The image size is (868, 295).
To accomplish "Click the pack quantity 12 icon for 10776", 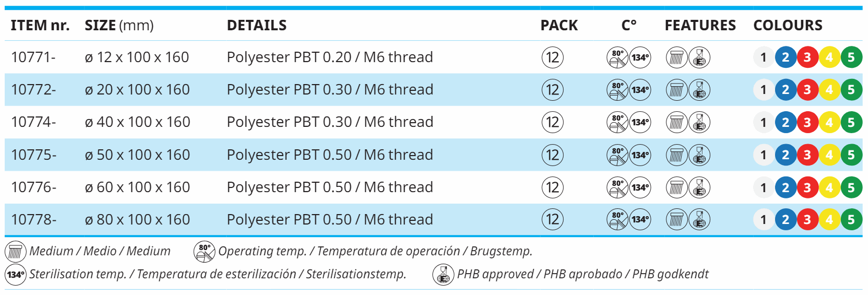I will tap(553, 187).
